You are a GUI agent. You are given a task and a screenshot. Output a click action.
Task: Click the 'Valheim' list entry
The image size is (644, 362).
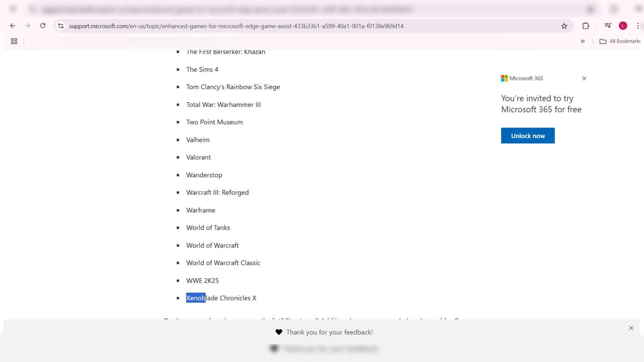[198, 140]
